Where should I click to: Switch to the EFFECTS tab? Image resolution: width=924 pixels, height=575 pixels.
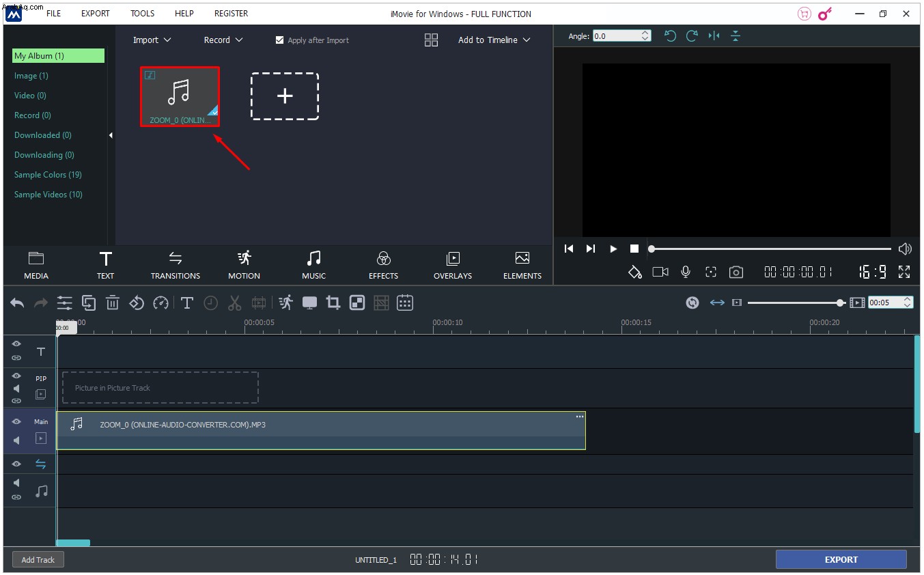click(x=384, y=266)
